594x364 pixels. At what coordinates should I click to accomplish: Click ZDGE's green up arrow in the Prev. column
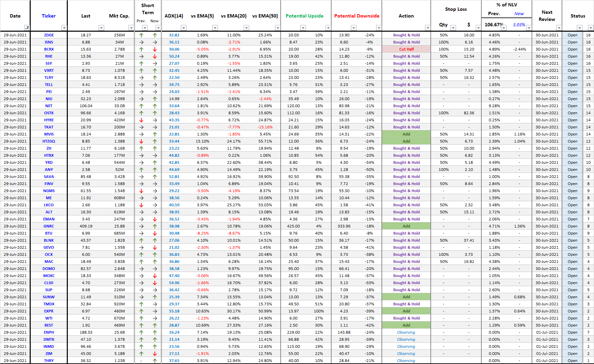pyautogui.click(x=141, y=35)
